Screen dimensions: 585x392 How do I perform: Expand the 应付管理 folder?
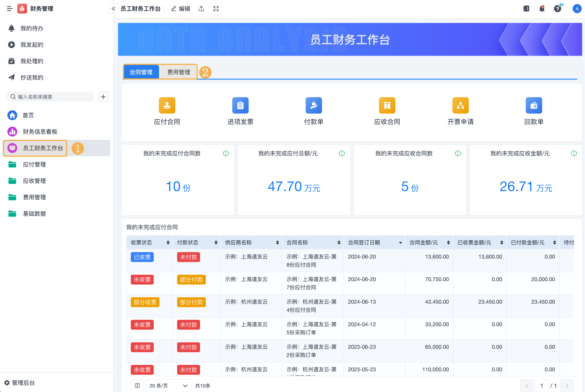coord(34,164)
